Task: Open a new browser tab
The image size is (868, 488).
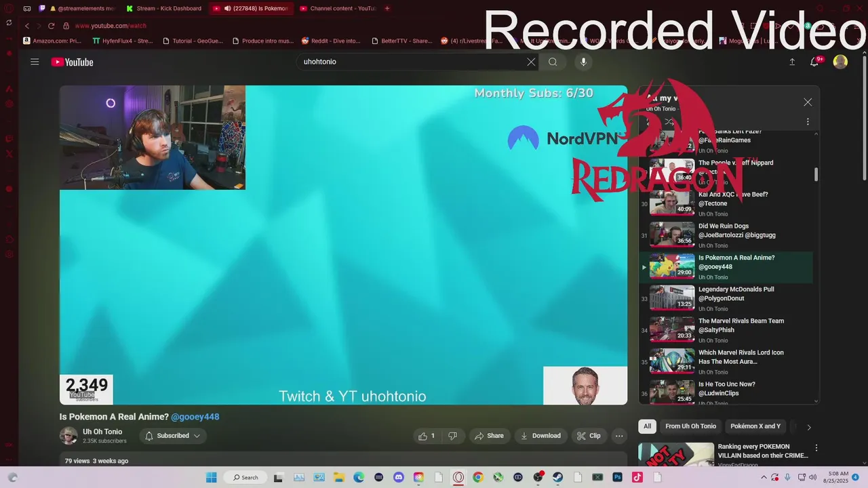Action: pos(387,9)
